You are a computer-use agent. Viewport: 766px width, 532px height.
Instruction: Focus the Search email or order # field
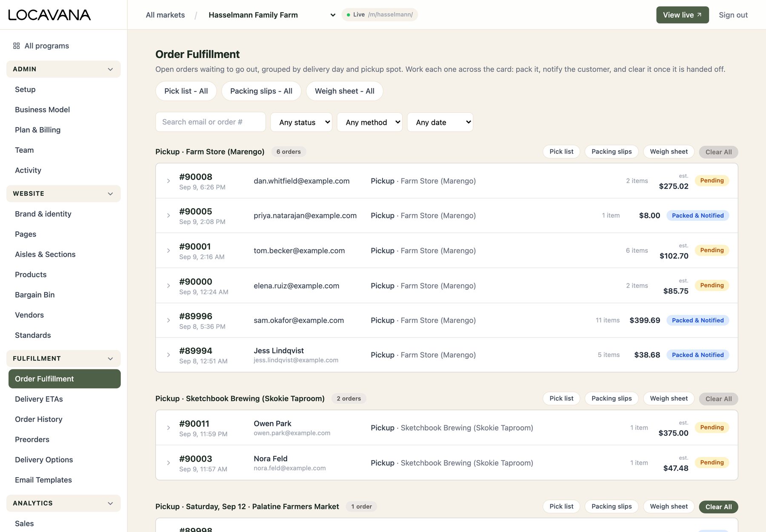coord(211,122)
